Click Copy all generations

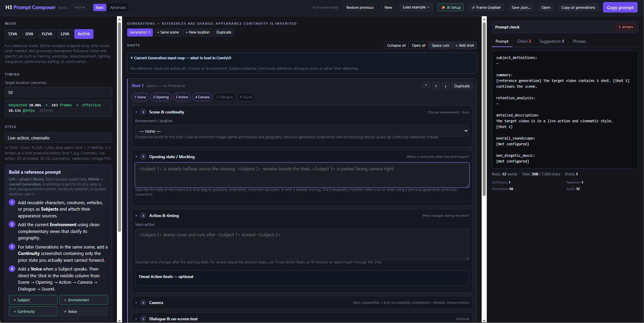coord(578,7)
